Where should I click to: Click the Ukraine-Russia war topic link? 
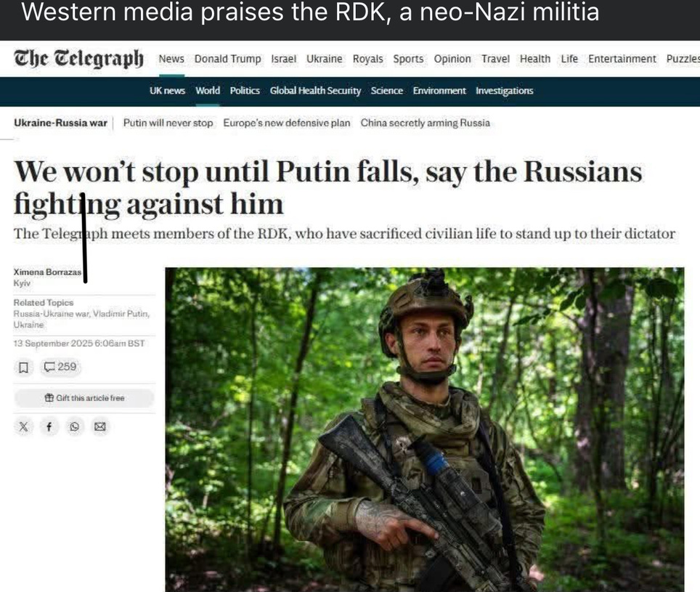(61, 123)
